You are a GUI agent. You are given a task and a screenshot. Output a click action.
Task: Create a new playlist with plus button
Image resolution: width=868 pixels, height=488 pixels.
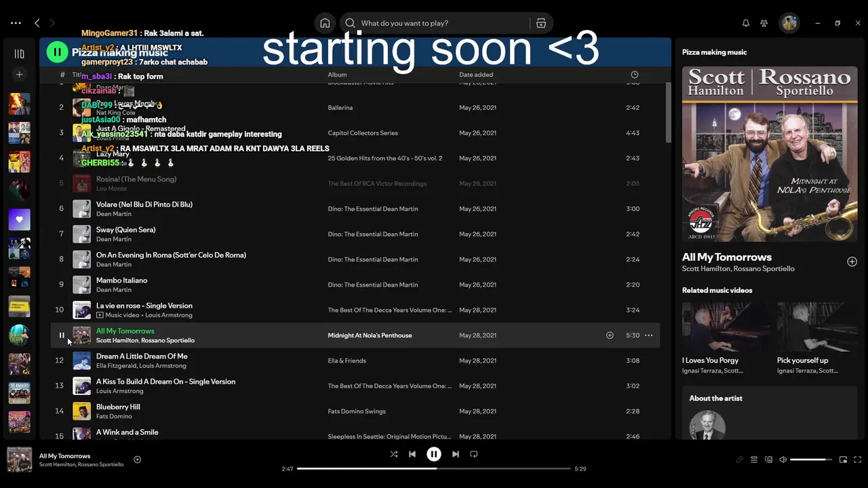click(19, 75)
